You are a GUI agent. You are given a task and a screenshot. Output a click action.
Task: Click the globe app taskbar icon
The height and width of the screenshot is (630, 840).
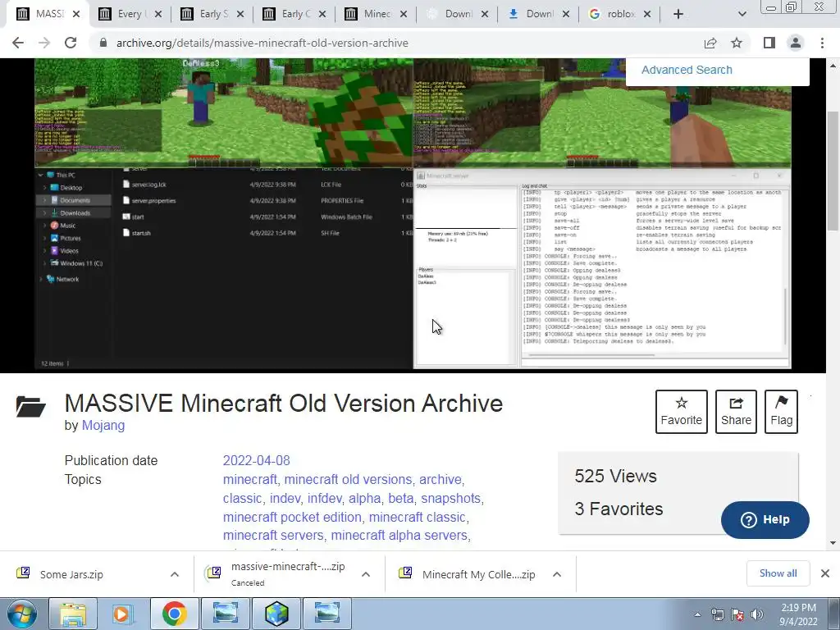[x=276, y=614]
